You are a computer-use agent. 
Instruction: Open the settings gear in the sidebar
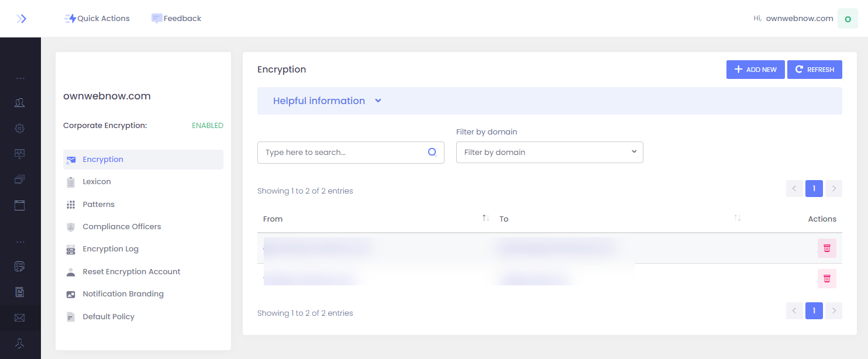[x=19, y=128]
